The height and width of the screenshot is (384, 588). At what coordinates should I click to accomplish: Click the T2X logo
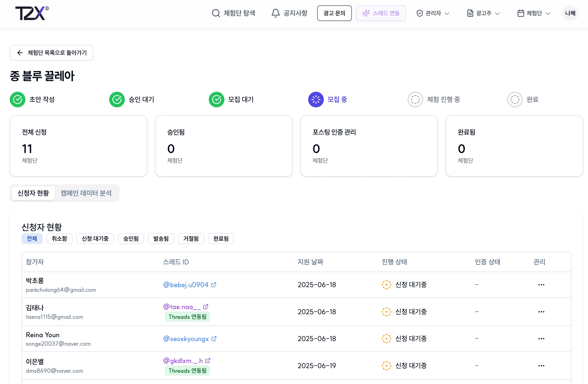[x=32, y=13]
